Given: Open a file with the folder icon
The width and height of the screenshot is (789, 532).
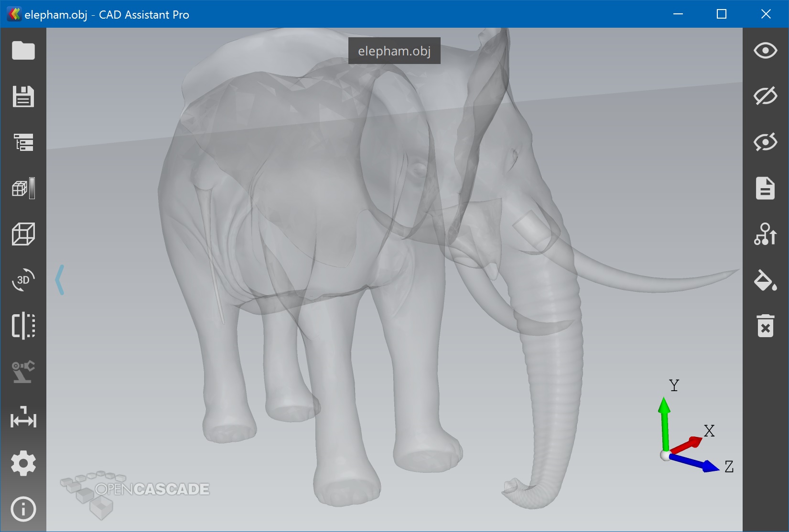Looking at the screenshot, I should point(23,51).
